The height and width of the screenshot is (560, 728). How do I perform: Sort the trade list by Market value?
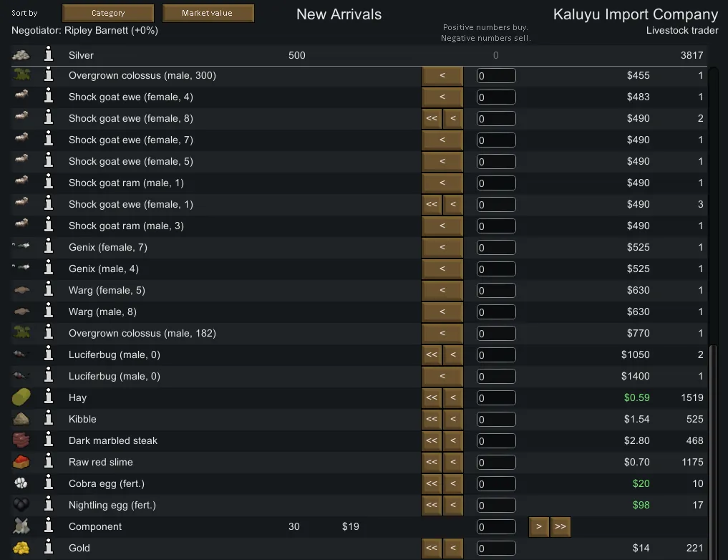208,13
